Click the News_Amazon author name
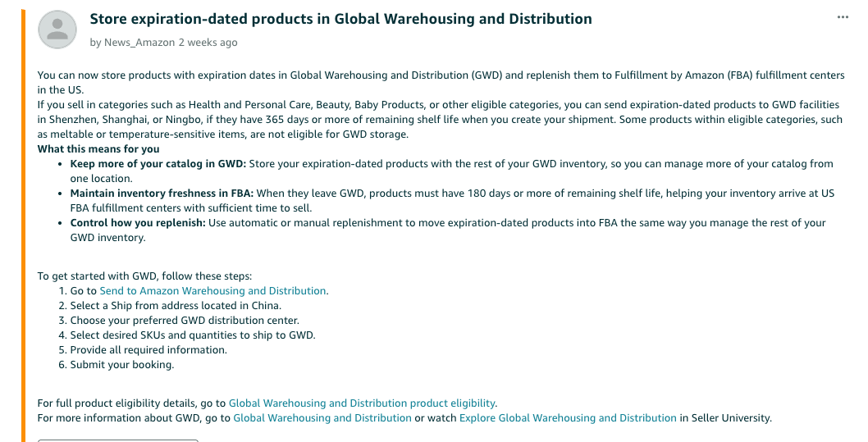868x442 pixels. click(x=139, y=43)
